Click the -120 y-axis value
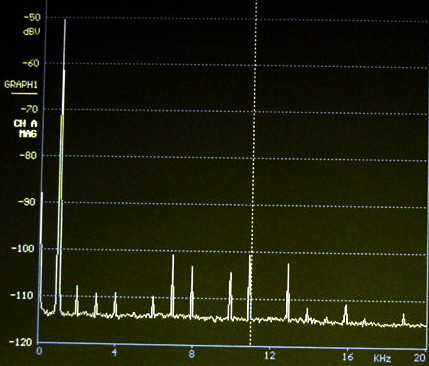Screen dimensions: 429x366 coord(20,342)
